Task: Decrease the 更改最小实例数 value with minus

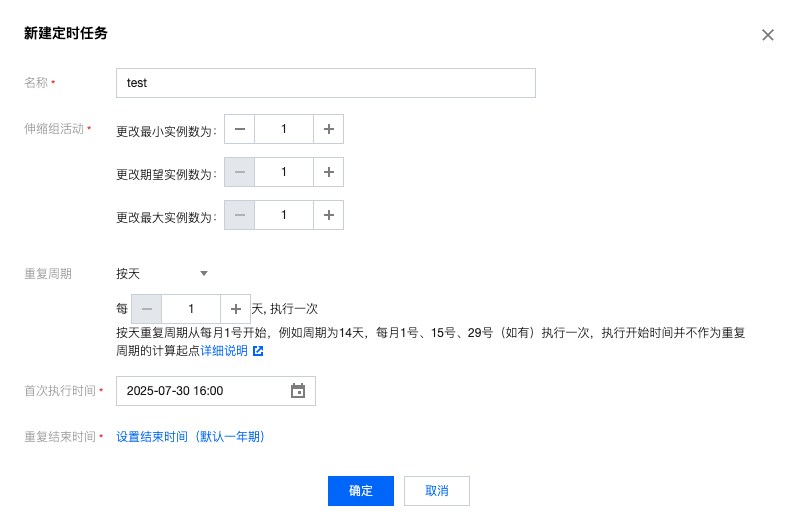Action: (x=239, y=129)
